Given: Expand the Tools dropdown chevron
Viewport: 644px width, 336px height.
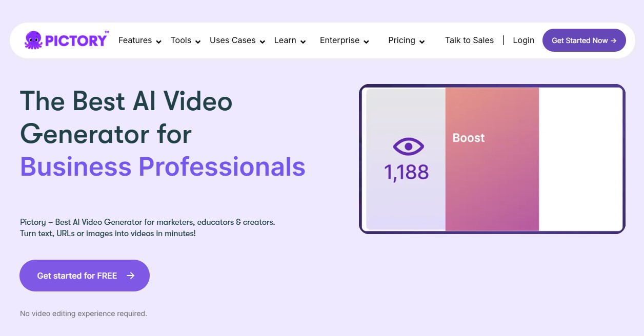Looking at the screenshot, I should point(198,42).
